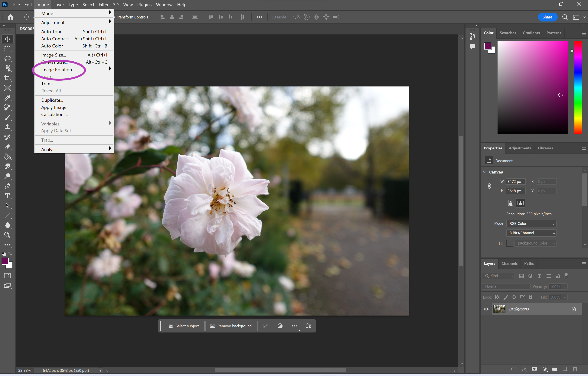Select the Spot Healing Brush tool
588x376 pixels.
(x=7, y=108)
